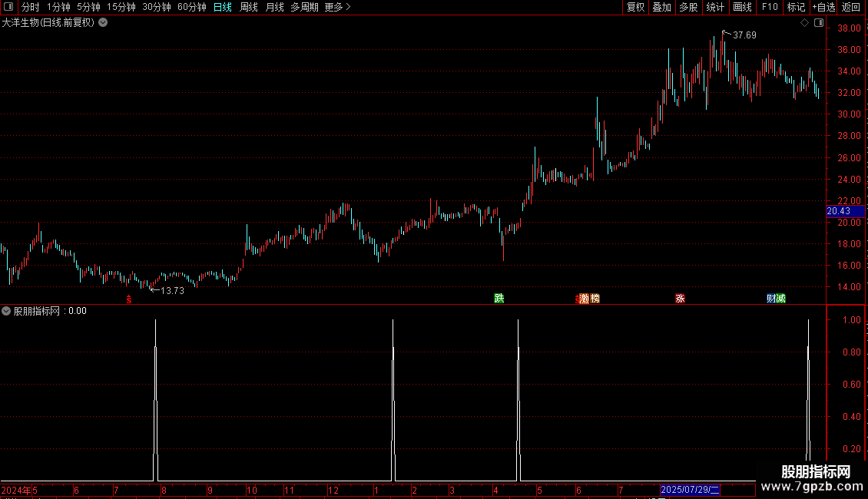Switch to 15分钟 chart period
The width and height of the screenshot is (868, 499).
(x=121, y=7)
